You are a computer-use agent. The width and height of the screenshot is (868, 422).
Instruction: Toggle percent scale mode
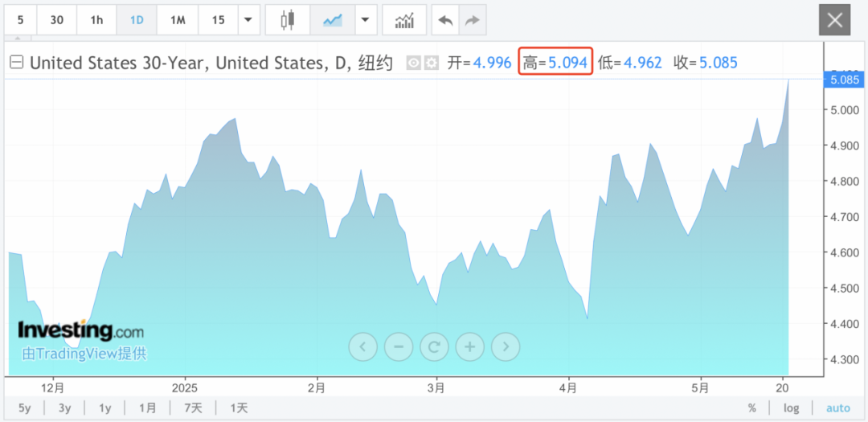[751, 408]
